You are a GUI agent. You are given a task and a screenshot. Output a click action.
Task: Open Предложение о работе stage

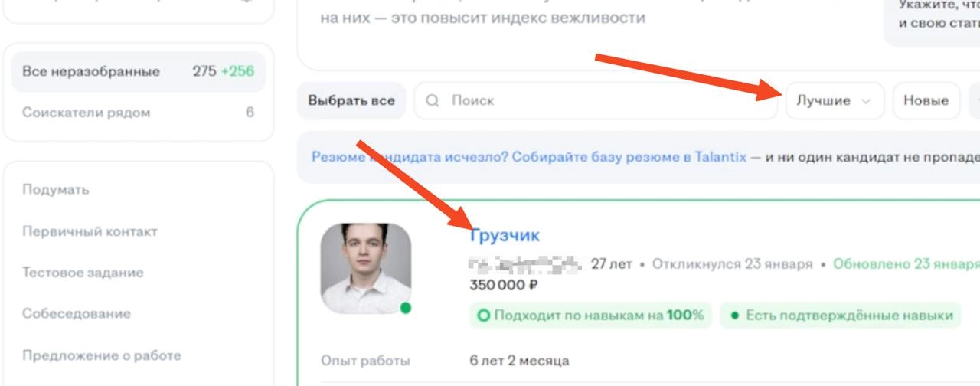click(102, 355)
